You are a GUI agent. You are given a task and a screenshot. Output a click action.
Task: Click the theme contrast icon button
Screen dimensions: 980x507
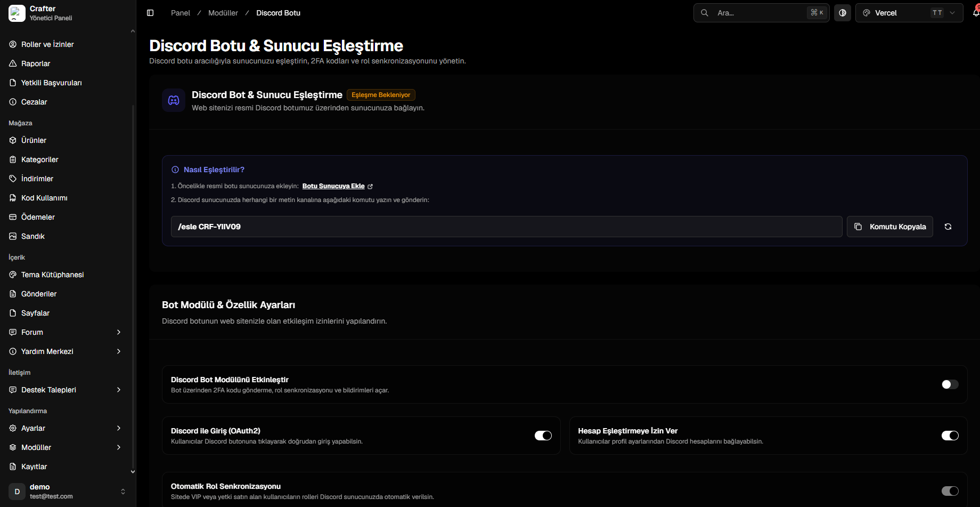tap(842, 13)
